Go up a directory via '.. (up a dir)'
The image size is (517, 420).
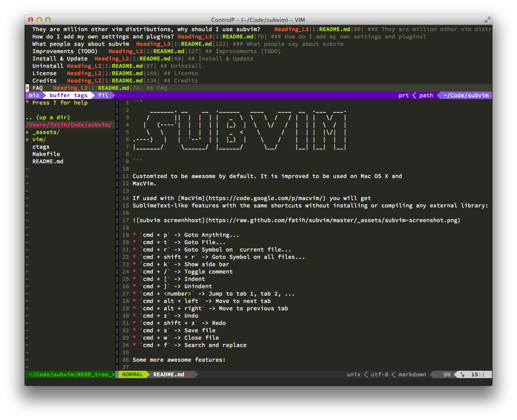click(x=48, y=118)
